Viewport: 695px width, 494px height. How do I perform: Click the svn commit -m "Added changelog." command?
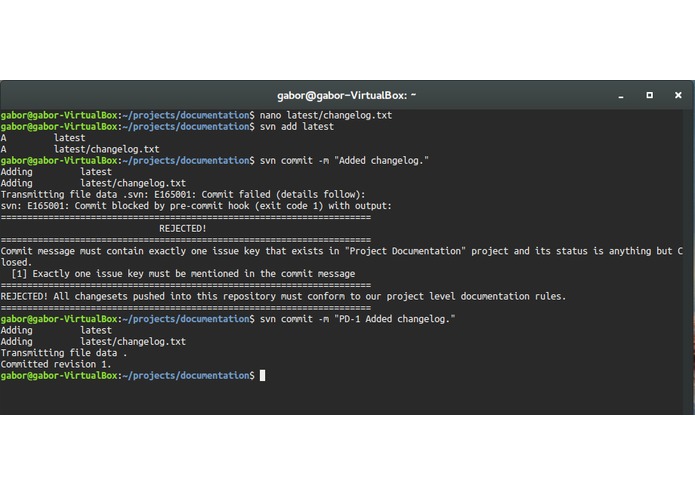click(344, 160)
